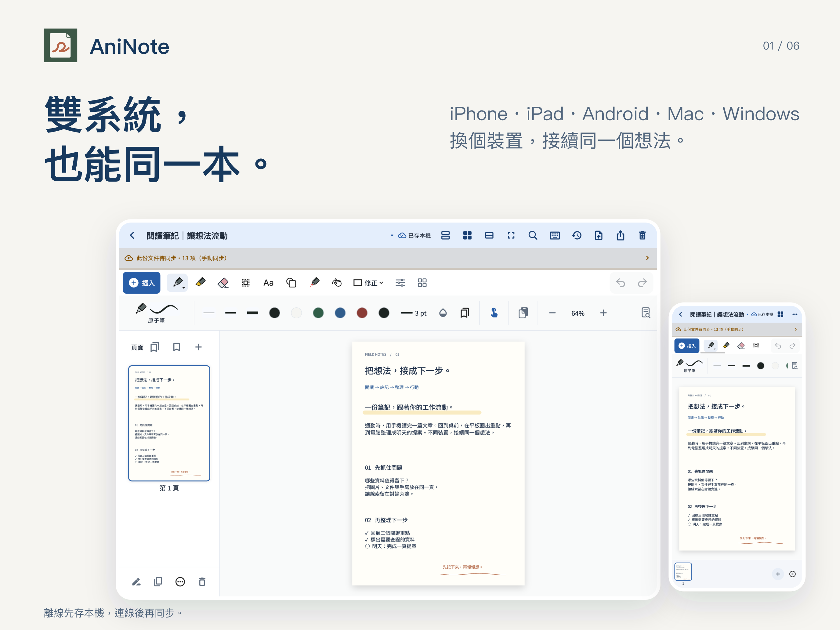This screenshot has width=840, height=630.
Task: Open page search icon in tablet pen bar
Action: (646, 313)
